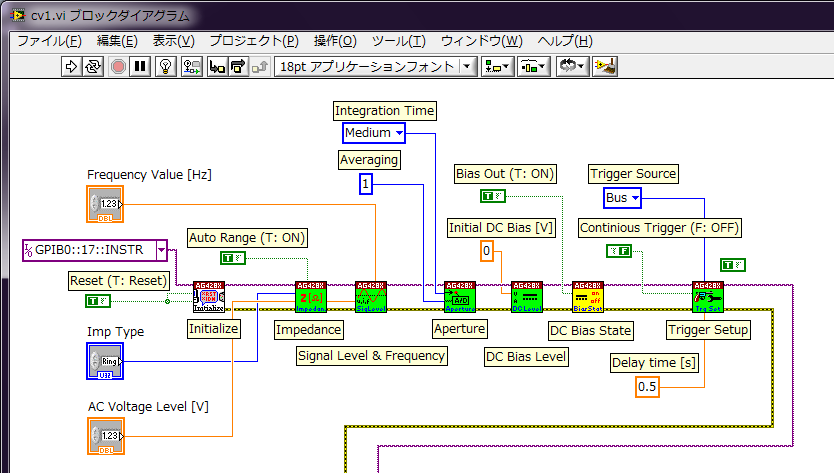The height and width of the screenshot is (473, 834).
Task: Click the GPIB0::17::INSTR resource name field
Action: point(89,250)
